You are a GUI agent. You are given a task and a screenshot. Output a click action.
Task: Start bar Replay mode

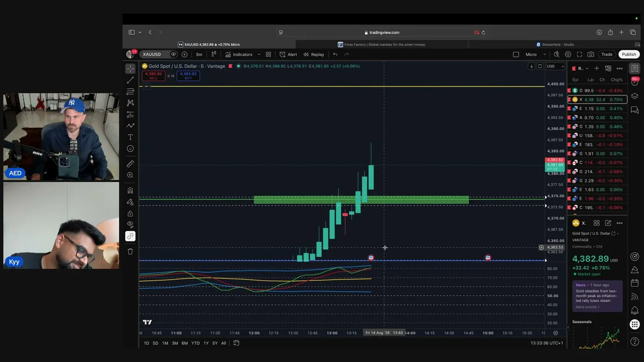(x=313, y=54)
